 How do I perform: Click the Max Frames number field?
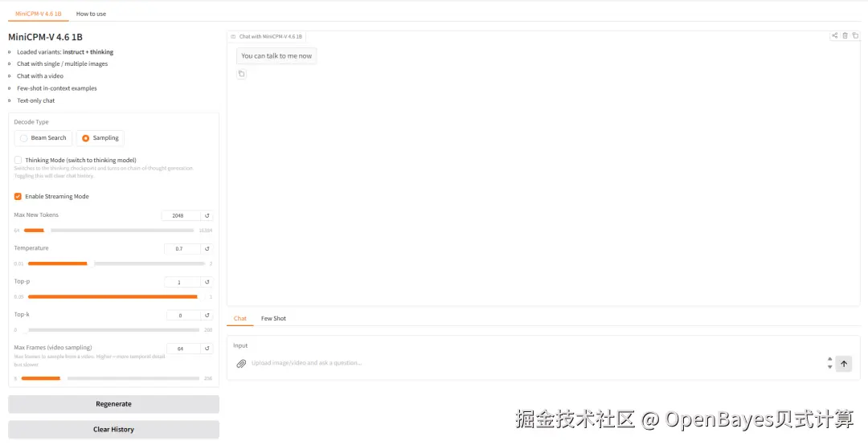click(183, 349)
